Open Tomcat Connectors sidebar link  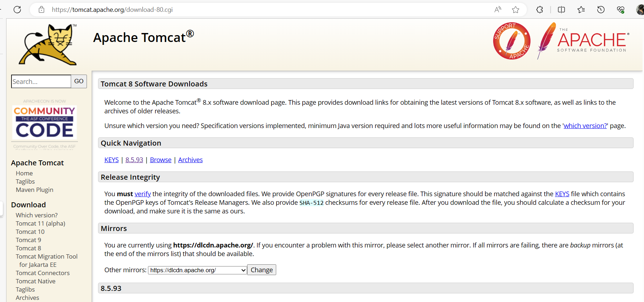pos(43,273)
